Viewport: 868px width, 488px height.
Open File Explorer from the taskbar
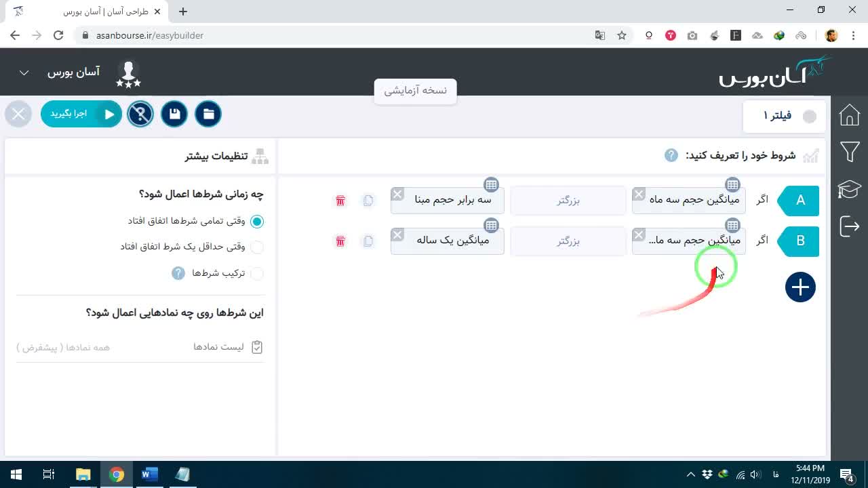[x=83, y=474]
